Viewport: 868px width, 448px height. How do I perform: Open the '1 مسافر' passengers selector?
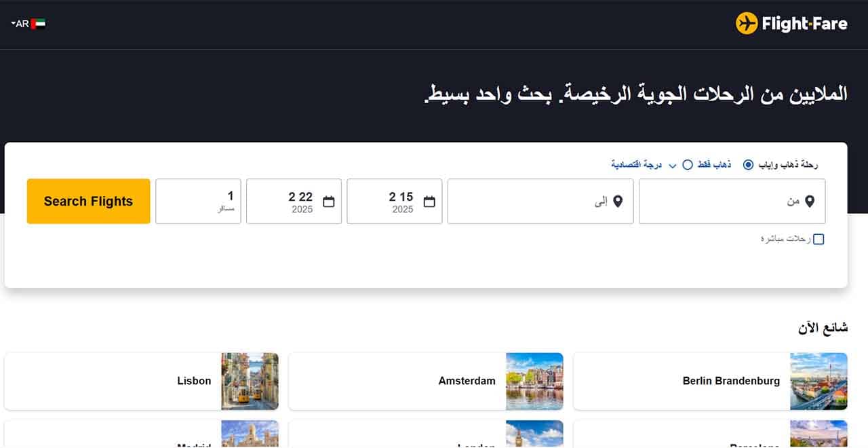198,201
